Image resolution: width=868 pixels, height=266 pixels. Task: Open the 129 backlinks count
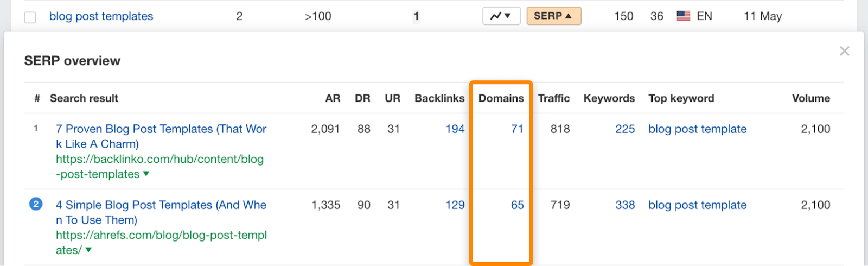(455, 205)
